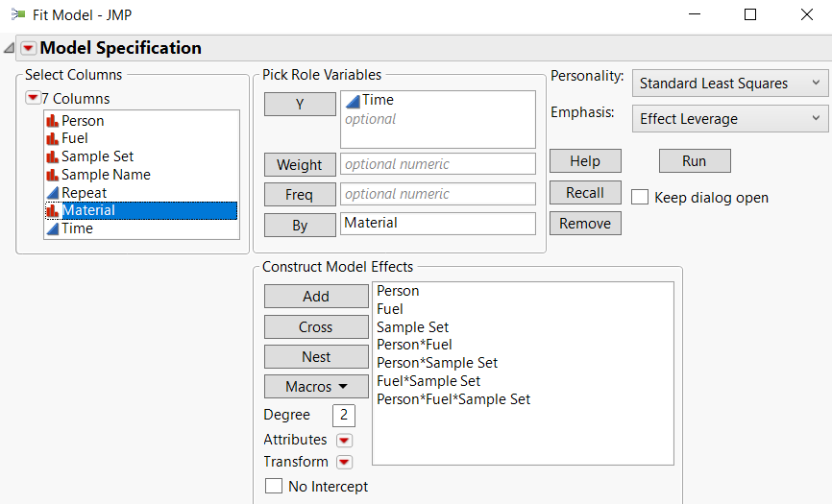Open the red triangle menu beside 7 Columns
Screen dimensions: 832x504
pyautogui.click(x=33, y=98)
